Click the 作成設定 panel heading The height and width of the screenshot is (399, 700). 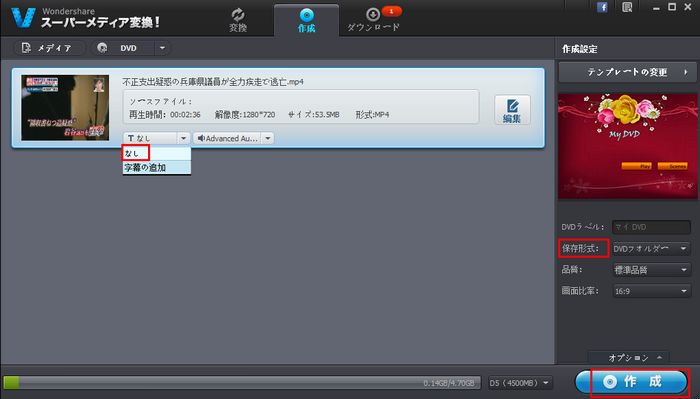(579, 49)
